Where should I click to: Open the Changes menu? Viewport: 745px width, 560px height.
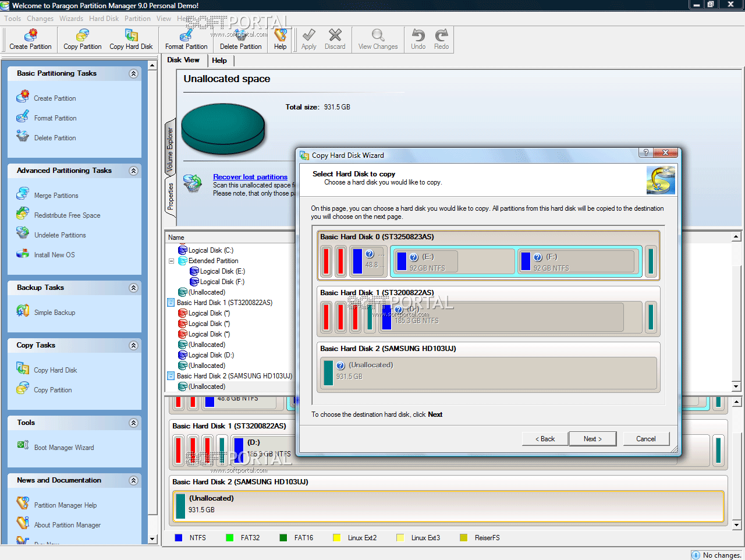coord(40,19)
